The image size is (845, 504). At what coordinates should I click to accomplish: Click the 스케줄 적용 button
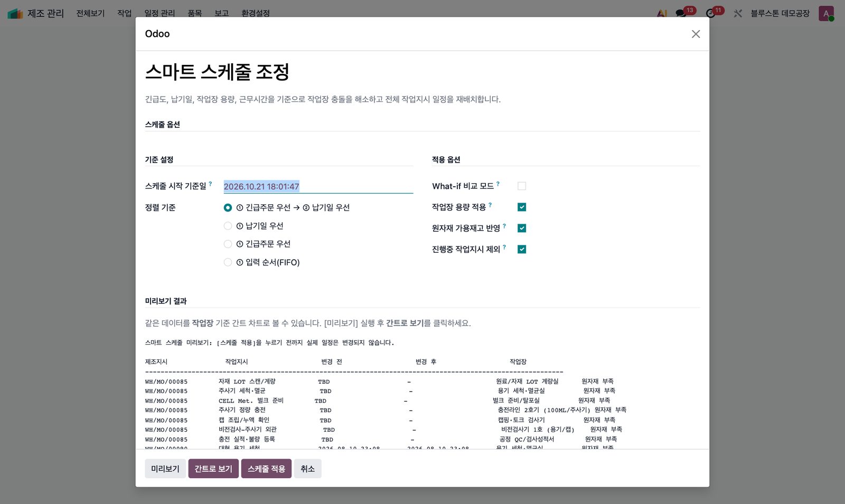266,469
